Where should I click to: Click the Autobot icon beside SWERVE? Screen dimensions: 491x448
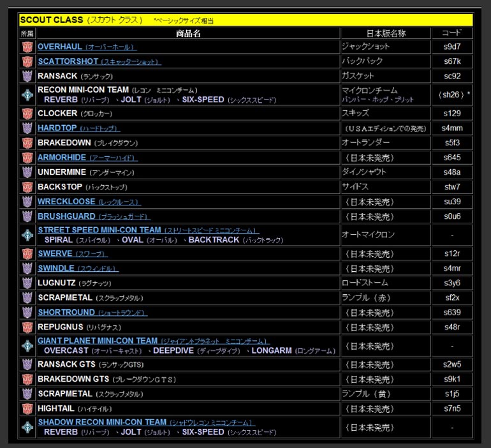click(27, 253)
